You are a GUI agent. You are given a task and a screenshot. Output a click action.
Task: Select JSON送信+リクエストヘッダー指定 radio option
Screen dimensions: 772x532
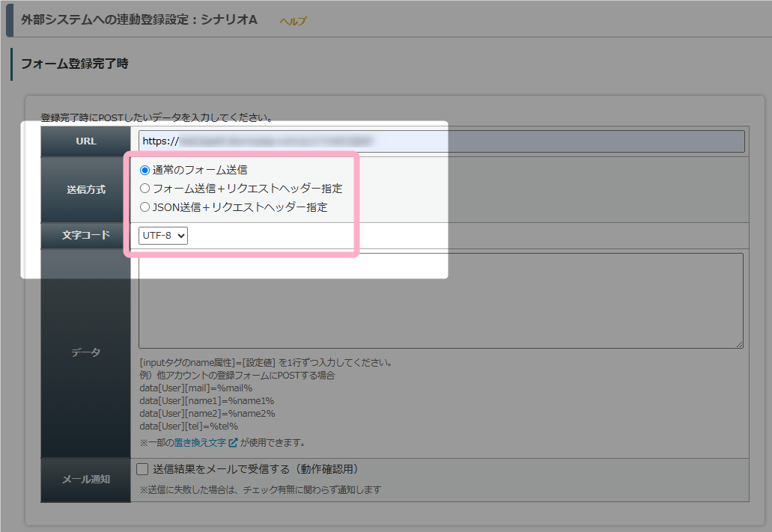[145, 207]
